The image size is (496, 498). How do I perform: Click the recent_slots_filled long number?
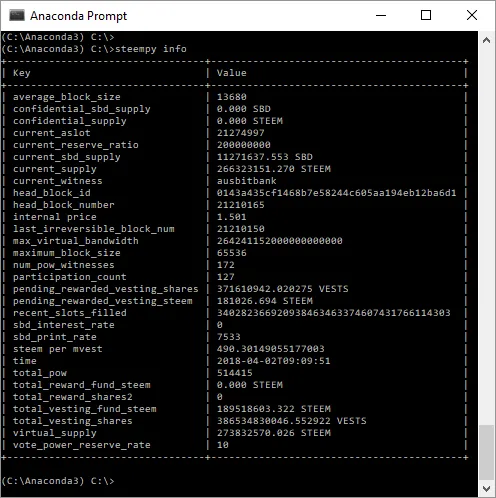coord(333,313)
